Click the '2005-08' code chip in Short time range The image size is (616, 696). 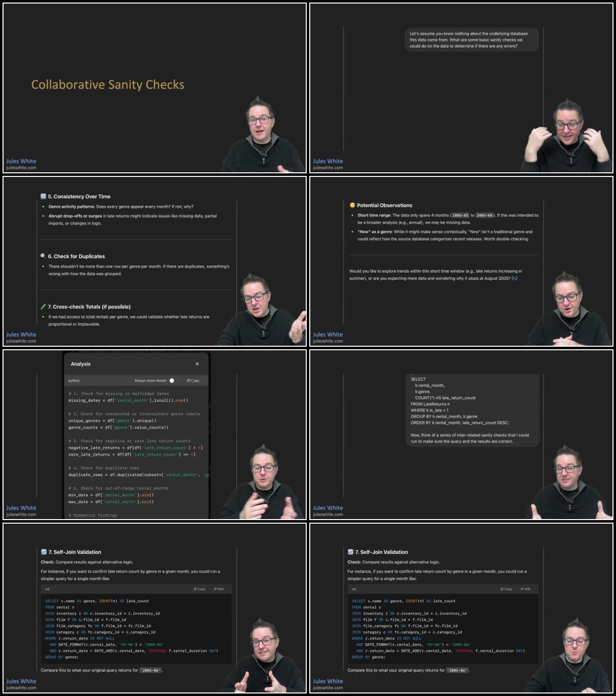click(x=484, y=215)
